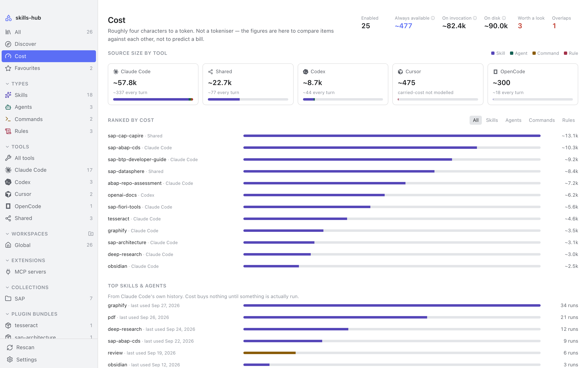This screenshot has width=588, height=368.
Task: Show info for On invocation
Action: coord(475,18)
